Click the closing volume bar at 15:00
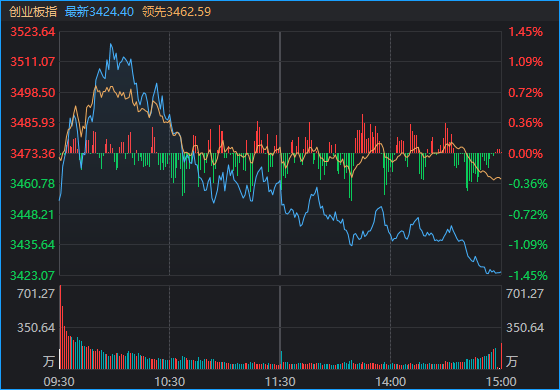560x390 pixels. (501, 356)
